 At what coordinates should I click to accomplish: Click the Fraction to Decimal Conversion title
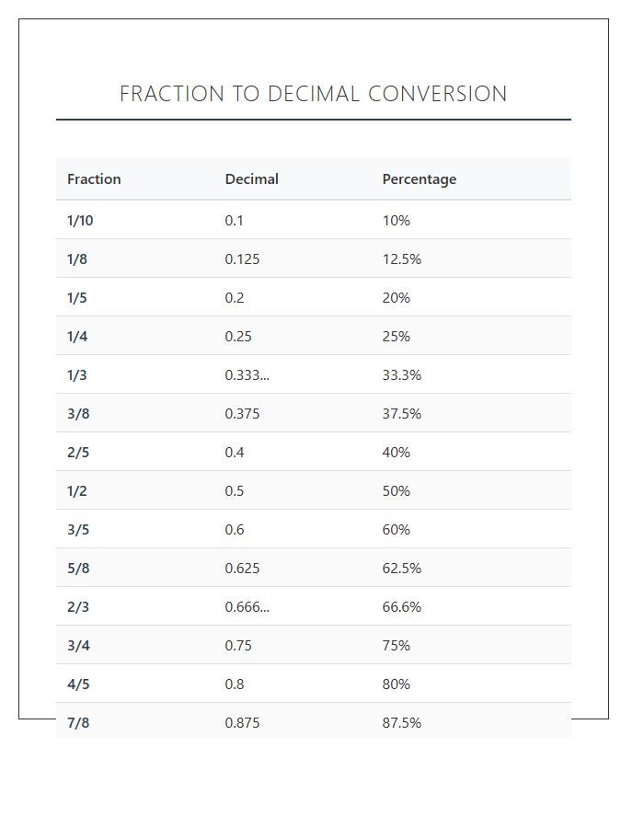tap(313, 94)
